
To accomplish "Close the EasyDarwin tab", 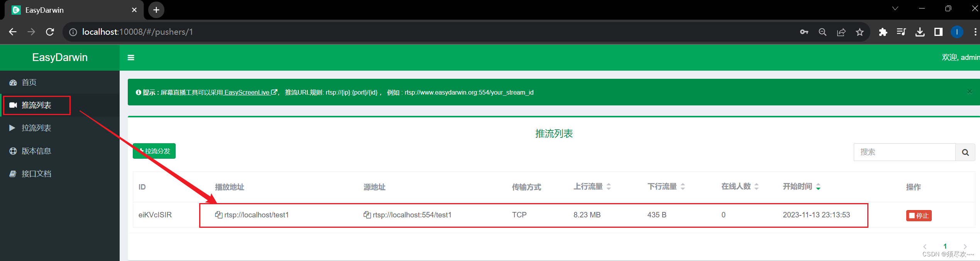I will (134, 10).
